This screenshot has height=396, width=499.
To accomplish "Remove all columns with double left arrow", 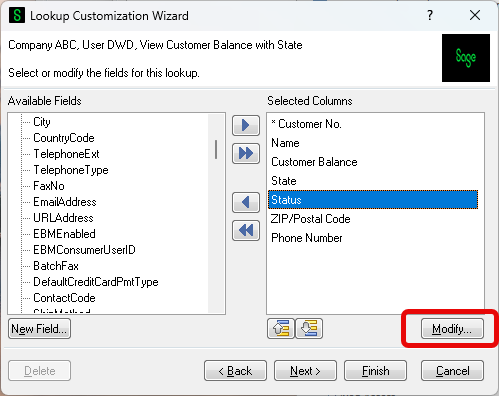I will tap(246, 230).
